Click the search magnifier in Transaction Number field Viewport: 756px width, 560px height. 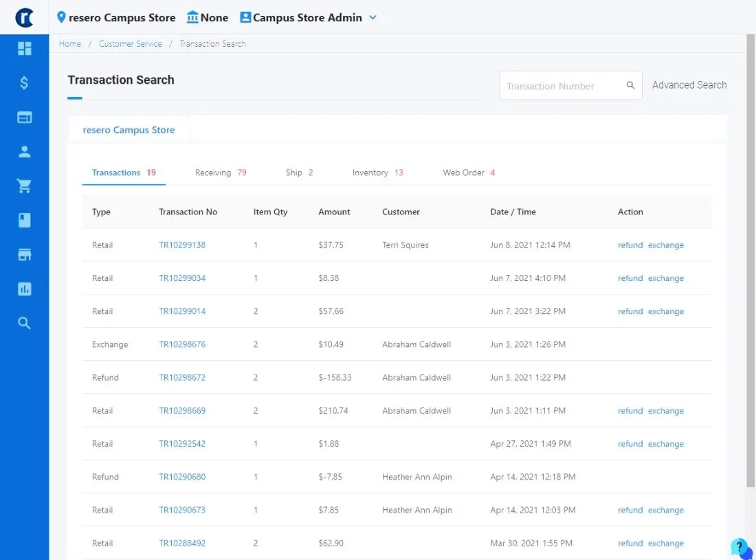[x=630, y=85]
